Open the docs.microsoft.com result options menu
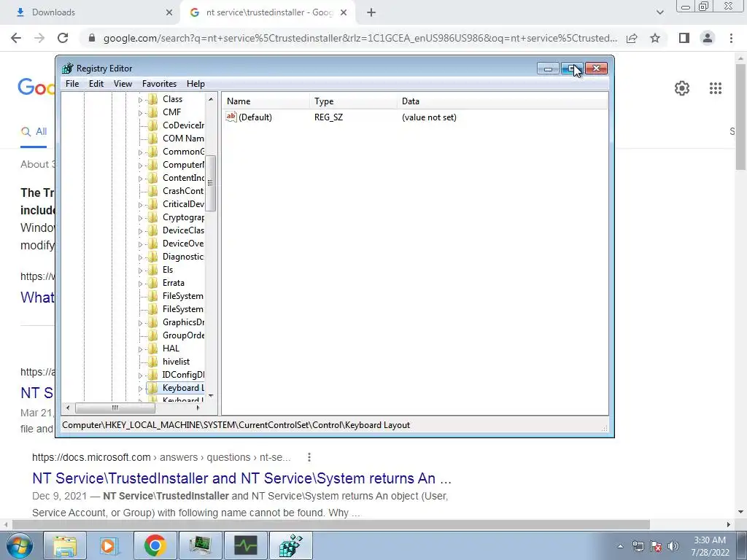 (x=309, y=457)
